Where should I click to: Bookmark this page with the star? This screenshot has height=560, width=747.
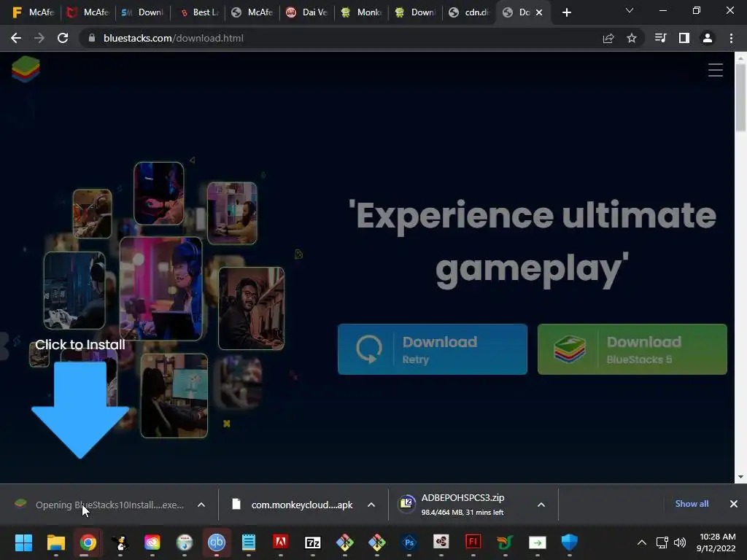(x=632, y=38)
